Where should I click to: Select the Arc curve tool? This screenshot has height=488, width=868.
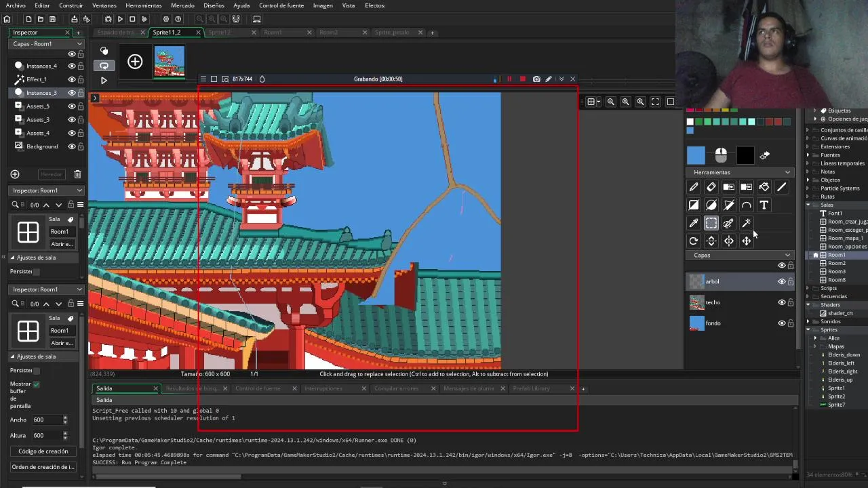(746, 205)
